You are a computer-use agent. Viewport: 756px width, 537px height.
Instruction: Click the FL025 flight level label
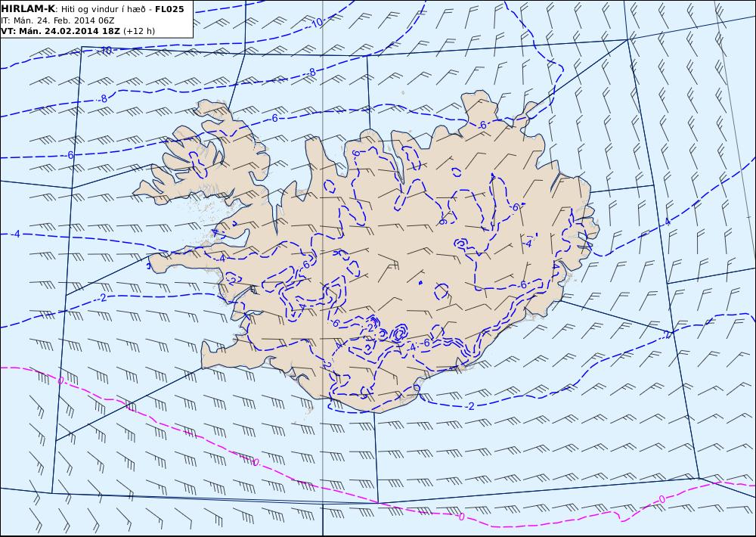169,9
